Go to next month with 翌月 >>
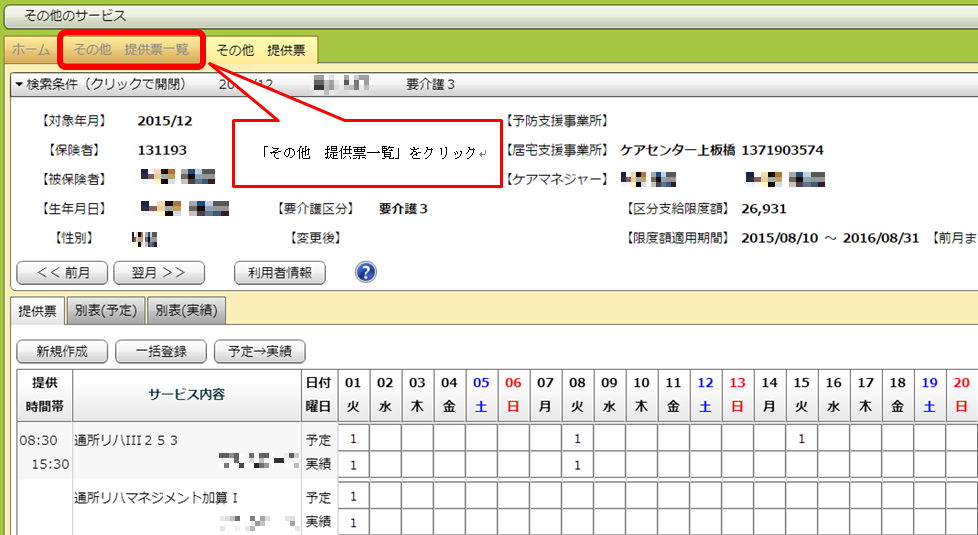The width and height of the screenshot is (978, 535). tap(159, 272)
